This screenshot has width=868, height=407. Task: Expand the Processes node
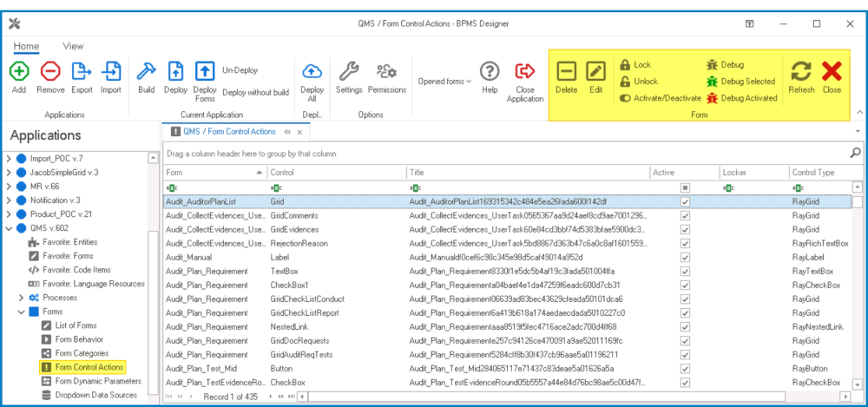coord(21,298)
